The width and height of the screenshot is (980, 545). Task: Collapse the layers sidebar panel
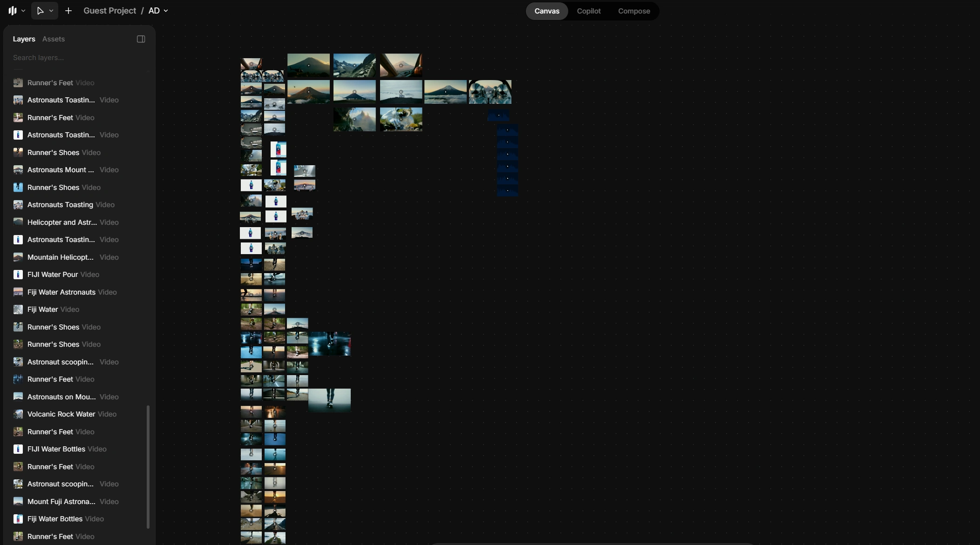click(141, 39)
